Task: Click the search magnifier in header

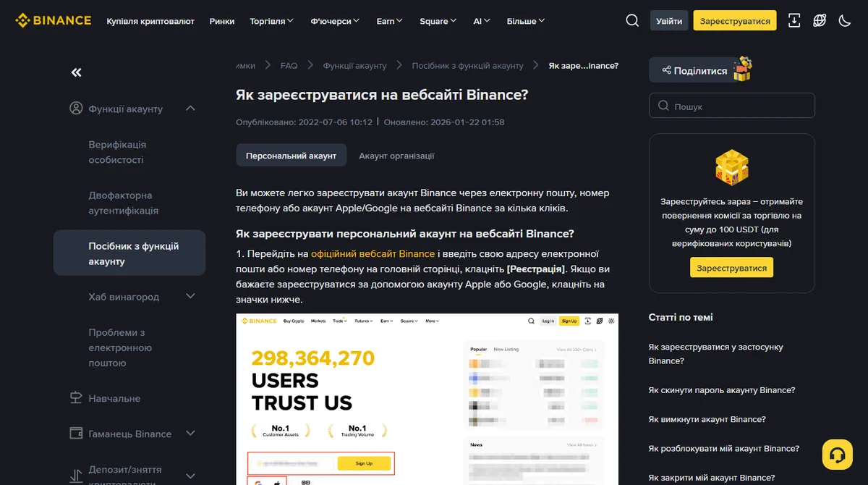Action: coord(632,20)
